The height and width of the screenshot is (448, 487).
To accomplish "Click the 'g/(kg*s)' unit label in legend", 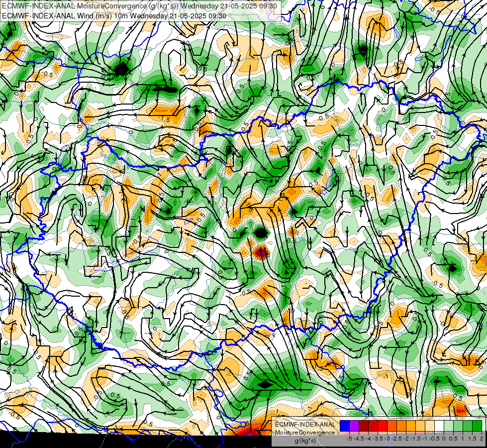I will click(x=305, y=441).
